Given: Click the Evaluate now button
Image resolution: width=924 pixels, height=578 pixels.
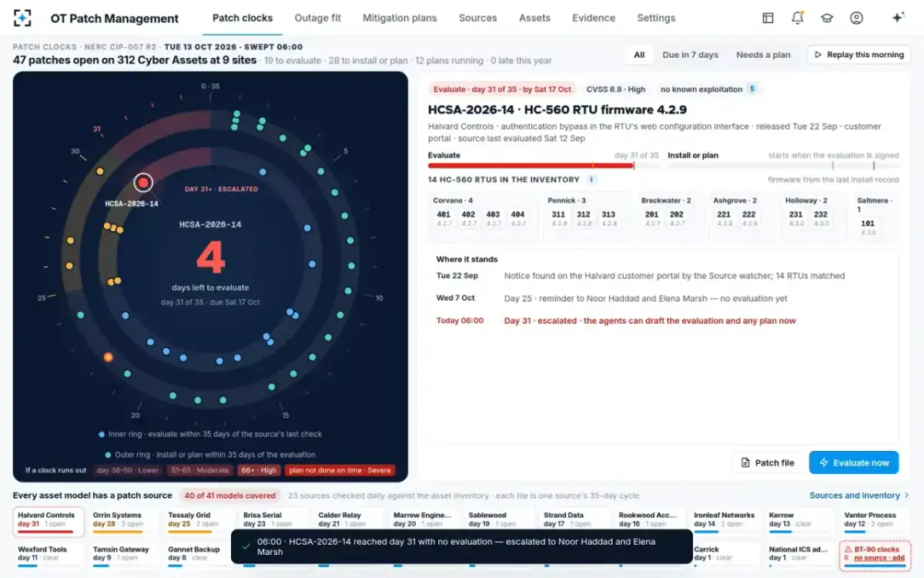Looking at the screenshot, I should click(x=853, y=462).
